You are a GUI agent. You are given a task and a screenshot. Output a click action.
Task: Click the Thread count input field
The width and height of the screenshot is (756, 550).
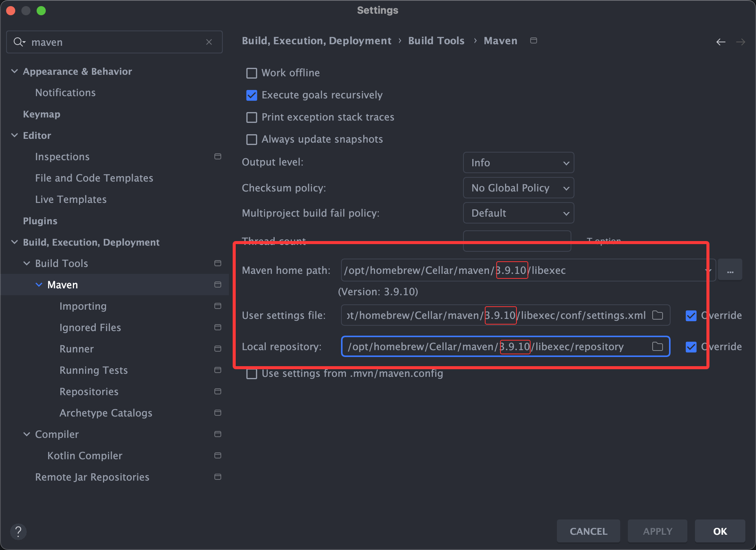517,241
